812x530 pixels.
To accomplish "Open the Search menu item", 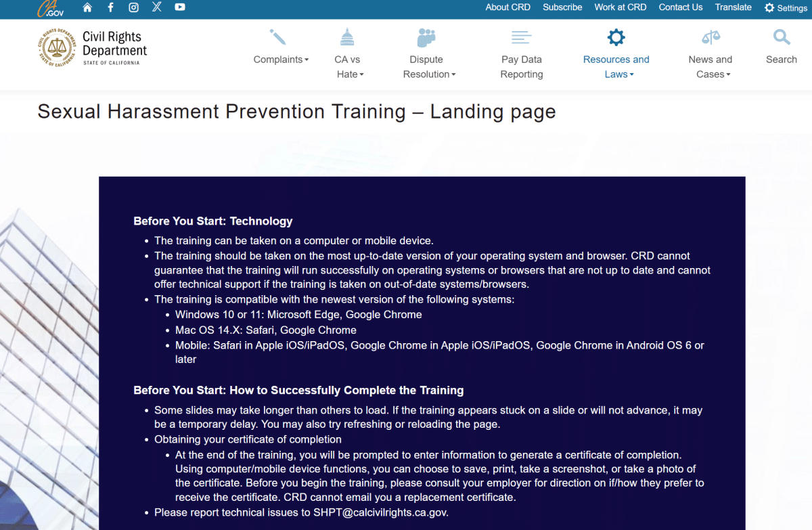I will point(782,60).
